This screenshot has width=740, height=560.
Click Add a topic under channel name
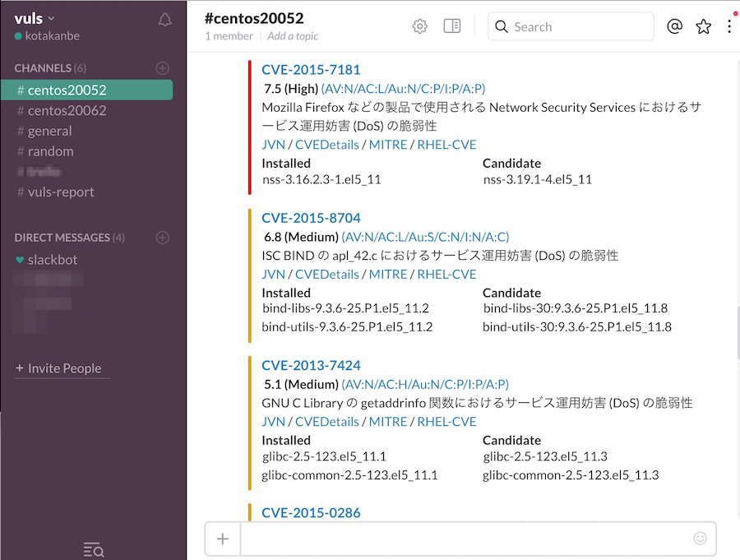click(293, 36)
